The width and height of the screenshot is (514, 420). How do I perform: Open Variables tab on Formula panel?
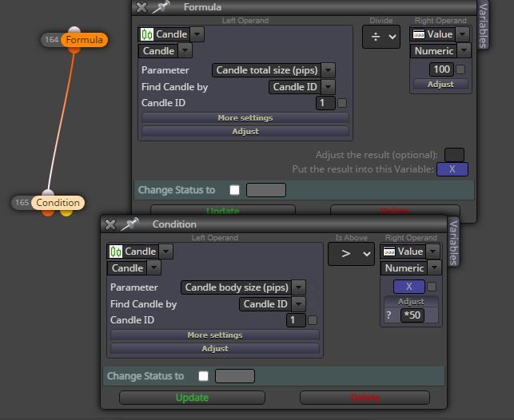[x=483, y=26]
